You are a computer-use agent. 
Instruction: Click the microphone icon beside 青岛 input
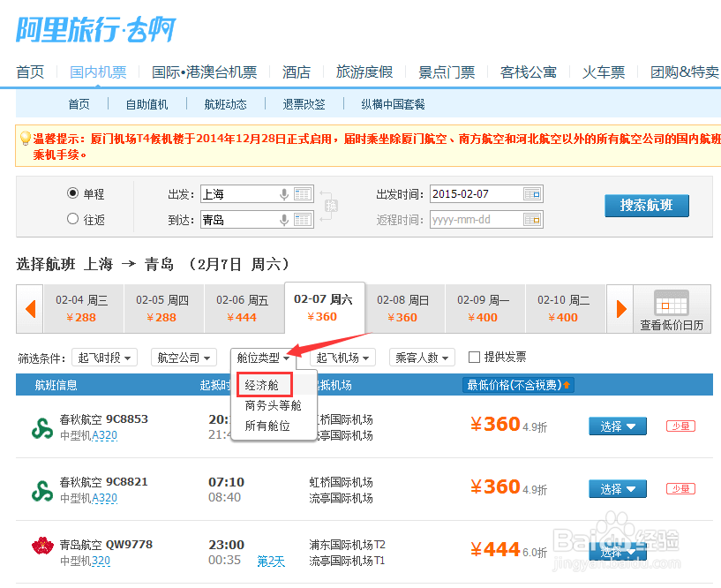[284, 219]
